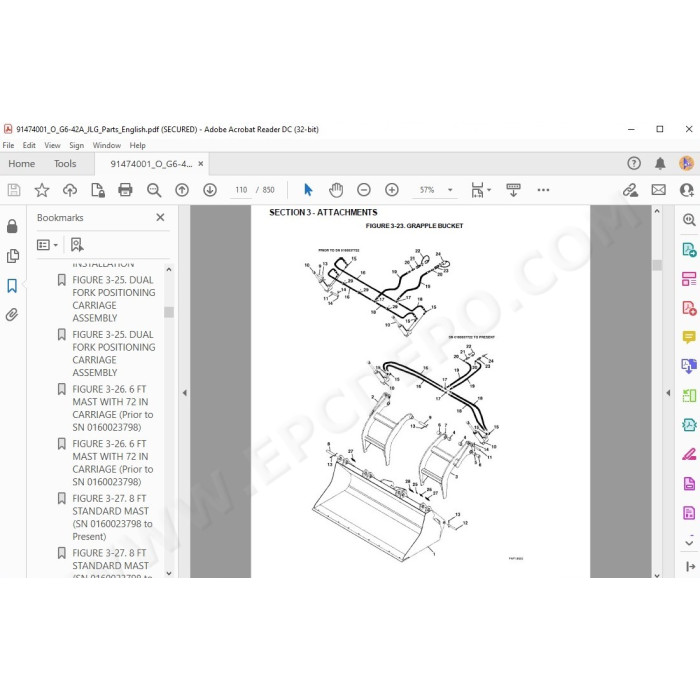Viewport: 700px width, 700px height.
Task: Open the Help menu
Action: (x=138, y=146)
